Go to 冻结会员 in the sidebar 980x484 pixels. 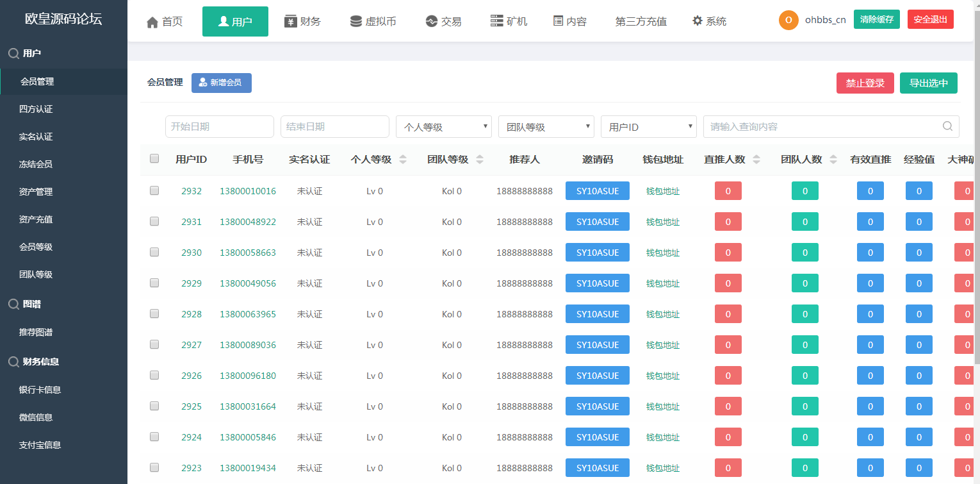point(36,164)
